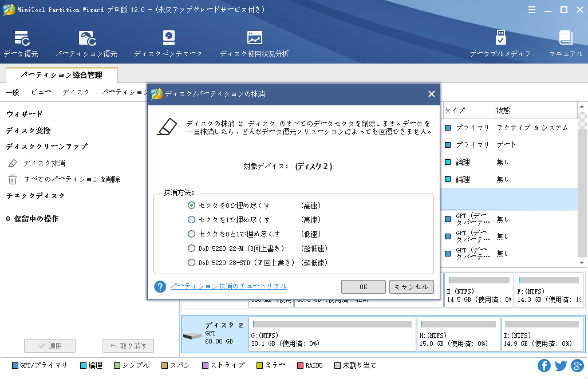Confirm wipe with the OK button

pyautogui.click(x=363, y=287)
